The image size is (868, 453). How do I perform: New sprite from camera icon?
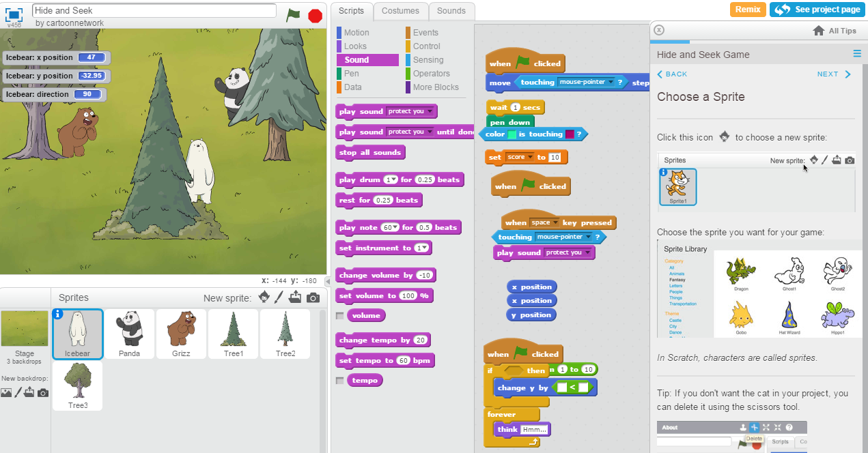coord(313,298)
